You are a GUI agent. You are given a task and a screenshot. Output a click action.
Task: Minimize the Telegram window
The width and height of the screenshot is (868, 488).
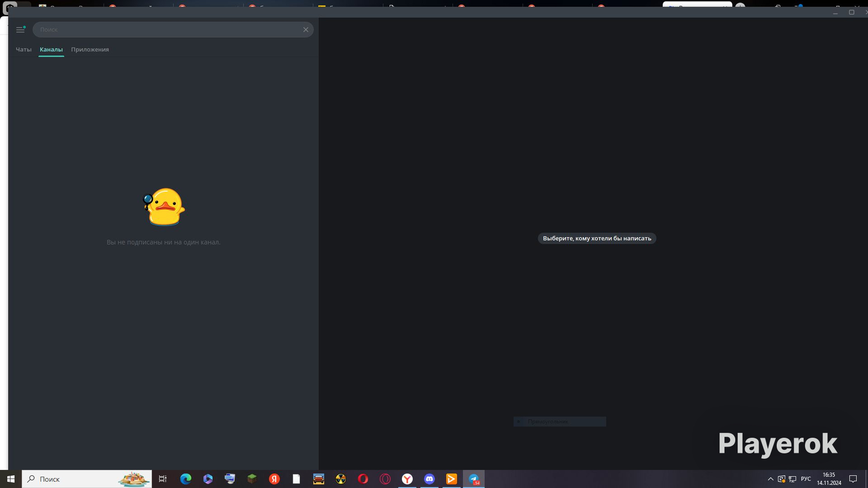pos(835,12)
